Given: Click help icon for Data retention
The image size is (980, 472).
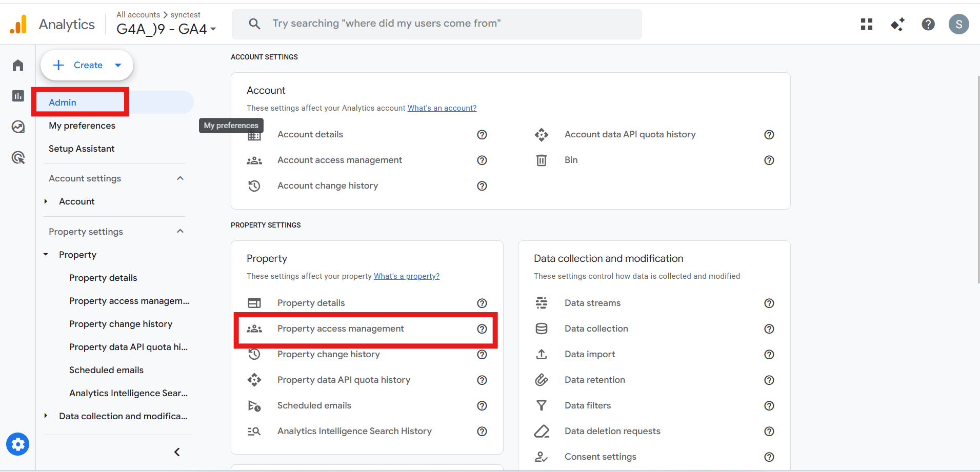Looking at the screenshot, I should [x=769, y=380].
